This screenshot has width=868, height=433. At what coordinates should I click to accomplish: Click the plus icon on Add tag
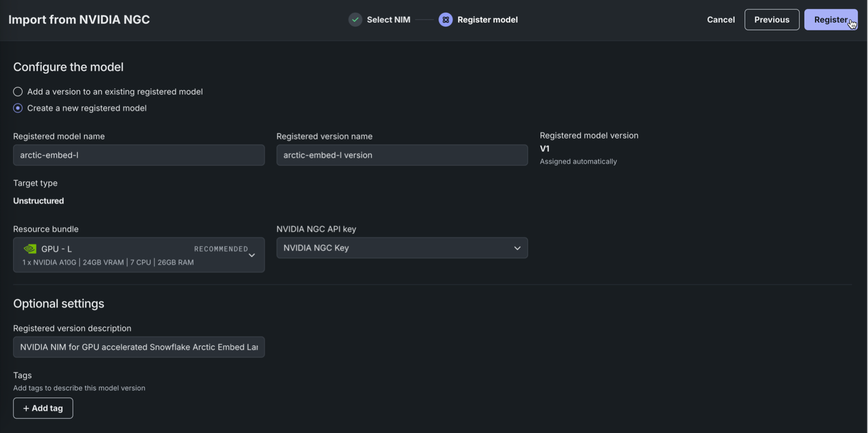pos(26,408)
